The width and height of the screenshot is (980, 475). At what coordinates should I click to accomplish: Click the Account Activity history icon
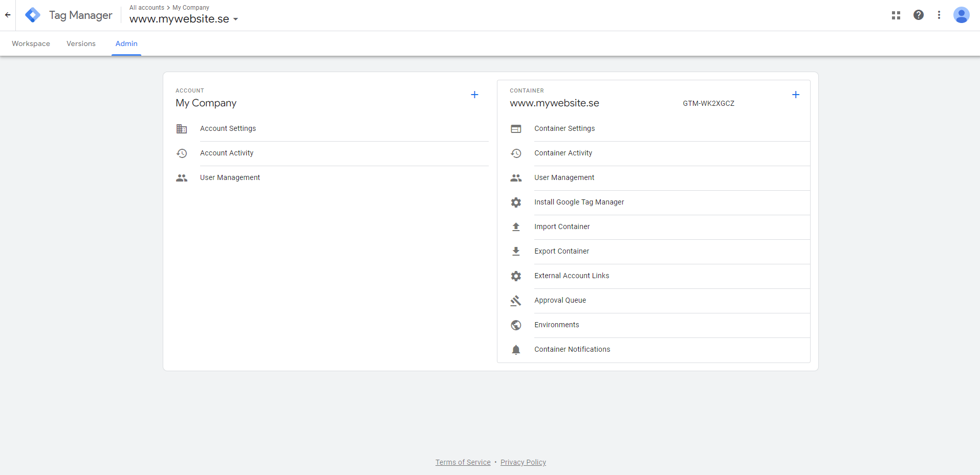pos(182,153)
